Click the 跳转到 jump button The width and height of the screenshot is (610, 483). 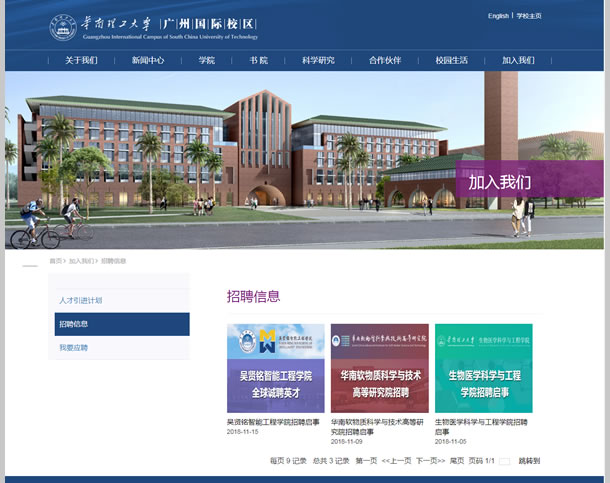coord(529,461)
